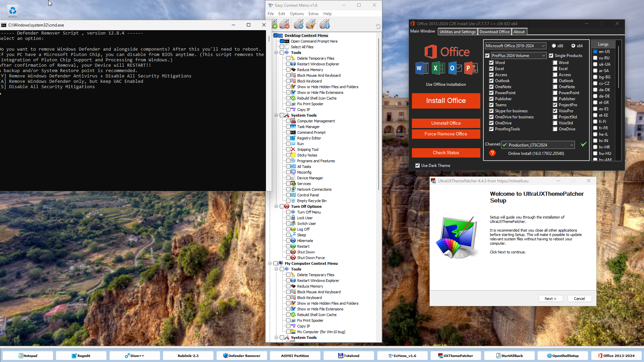Click the PowerPoint app icon in Office installer
The height and width of the screenshot is (362, 644).
point(471,68)
